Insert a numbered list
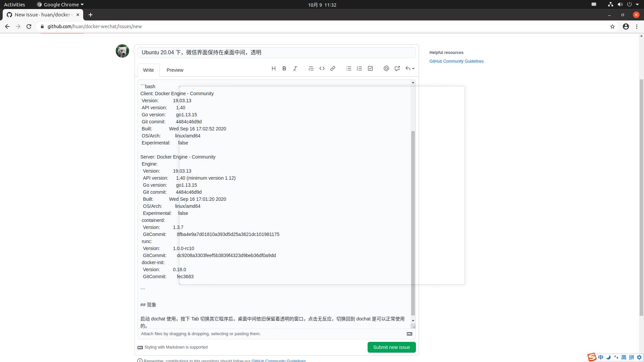This screenshot has width=644, height=362. (x=359, y=68)
